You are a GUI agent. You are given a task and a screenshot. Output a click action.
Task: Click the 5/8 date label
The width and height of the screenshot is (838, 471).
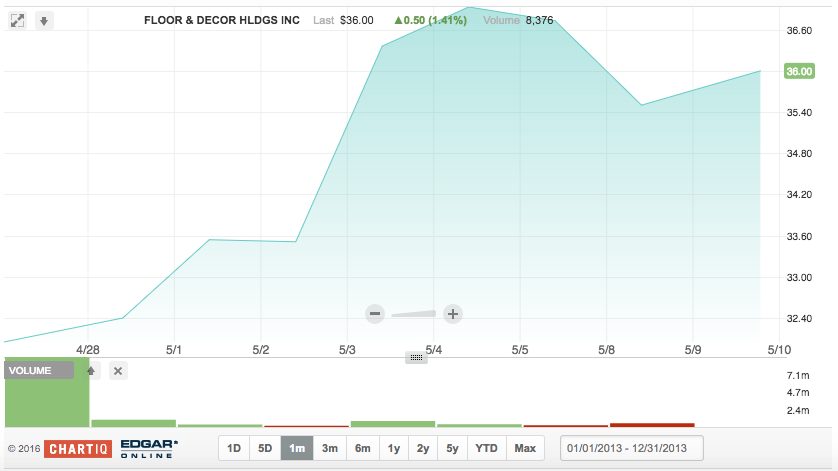pos(606,350)
